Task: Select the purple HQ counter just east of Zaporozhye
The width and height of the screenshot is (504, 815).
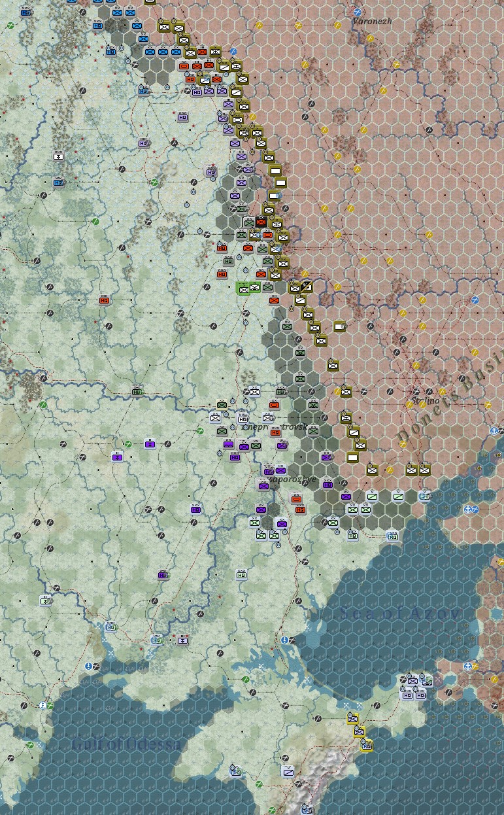Action: pos(328,483)
